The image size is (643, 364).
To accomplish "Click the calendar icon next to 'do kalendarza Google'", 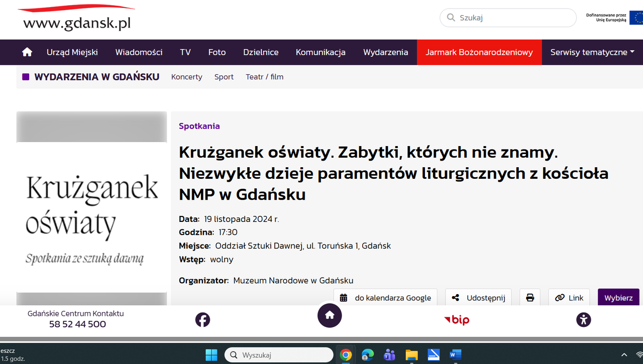I will coord(344,297).
